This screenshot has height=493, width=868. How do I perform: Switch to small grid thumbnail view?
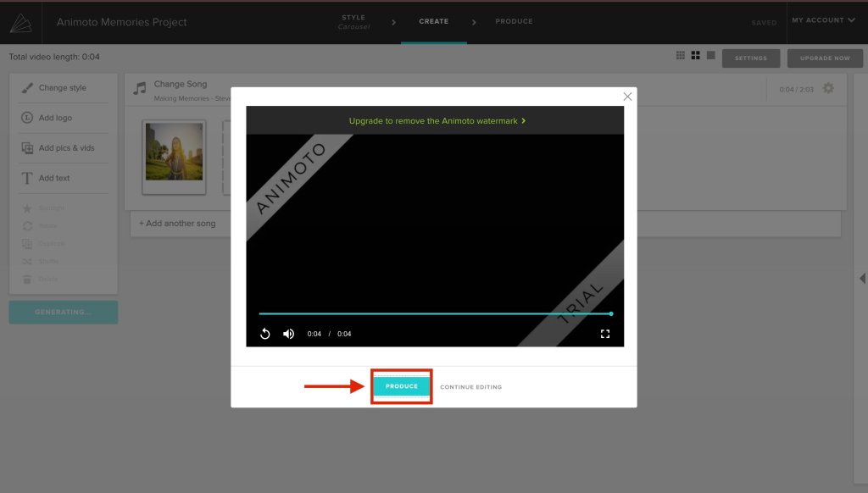click(681, 55)
